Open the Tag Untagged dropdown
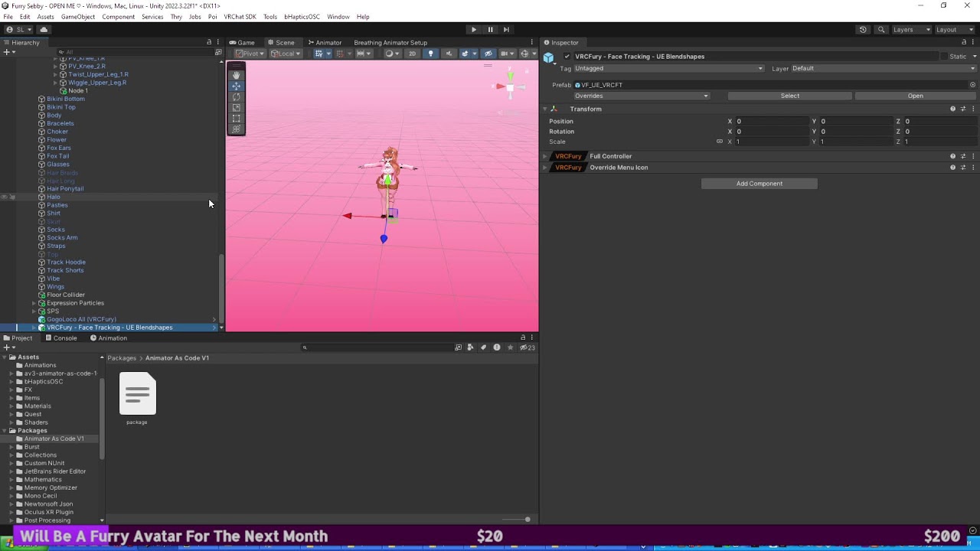The width and height of the screenshot is (980, 551). click(x=668, y=68)
